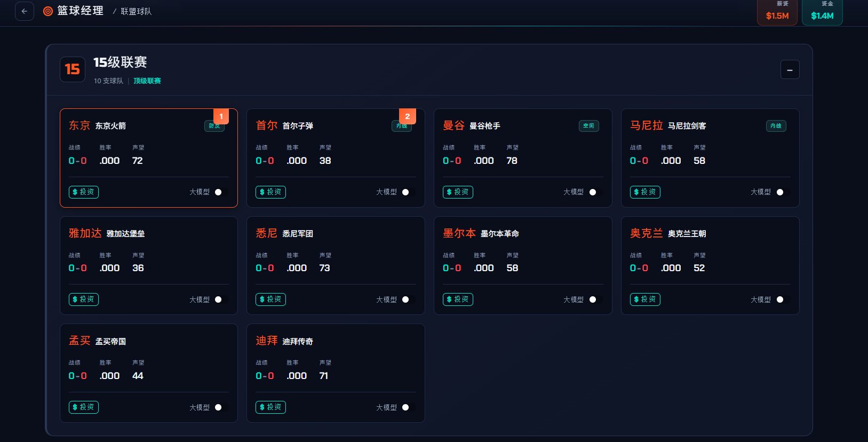Toggle 大模型 switch for 雅加达堡垒
This screenshot has height=442, width=868.
[x=221, y=299]
